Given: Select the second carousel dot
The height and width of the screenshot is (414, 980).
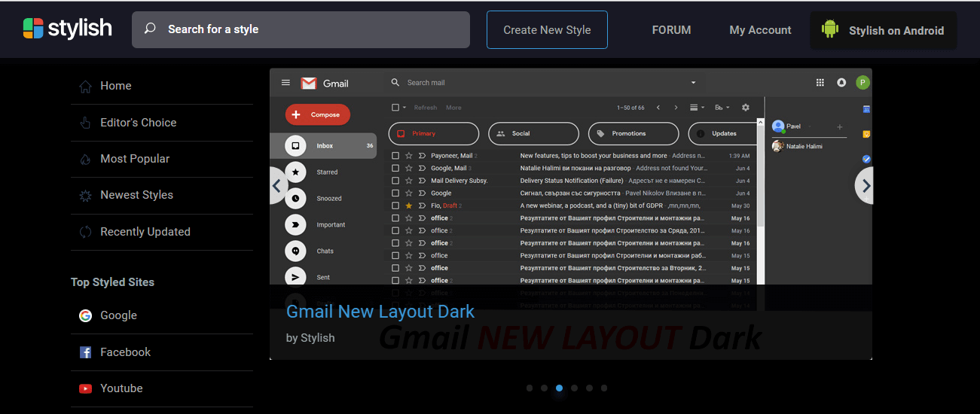Looking at the screenshot, I should [x=544, y=388].
